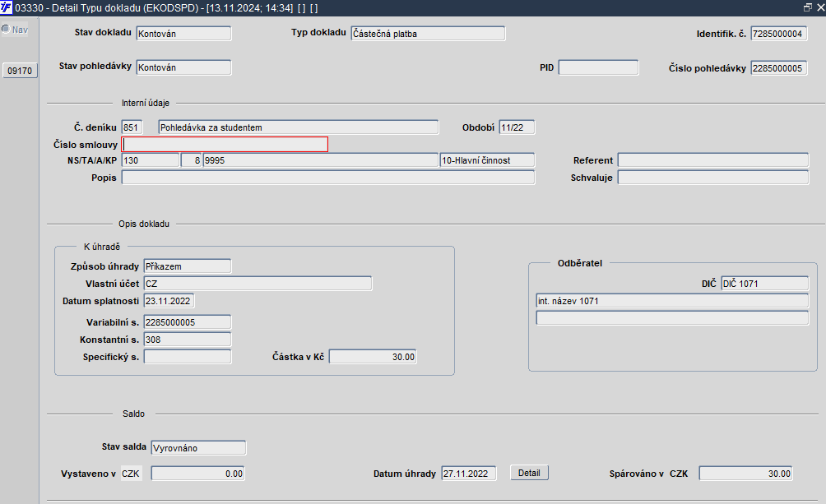Open the Detail button next to Datum úhrady
The image size is (826, 504).
point(529,473)
